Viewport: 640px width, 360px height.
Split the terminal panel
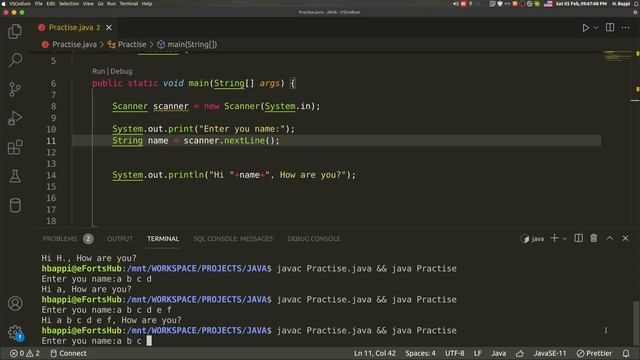(x=578, y=238)
